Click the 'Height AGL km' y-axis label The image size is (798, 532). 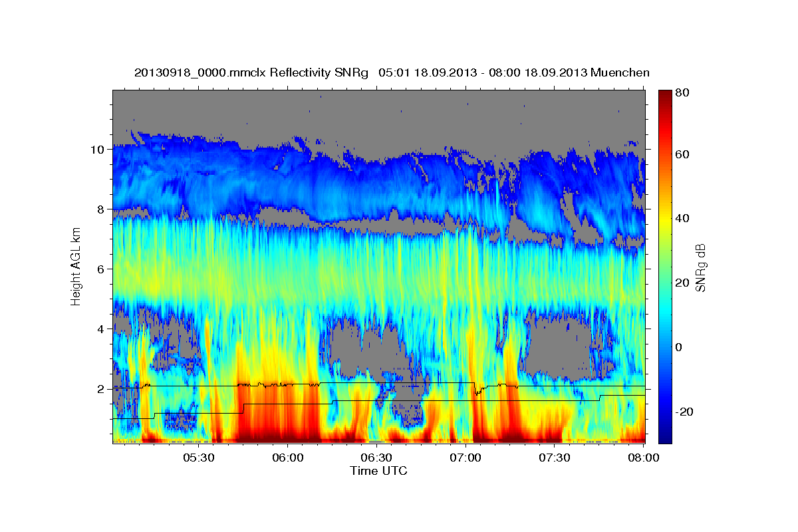tap(76, 267)
